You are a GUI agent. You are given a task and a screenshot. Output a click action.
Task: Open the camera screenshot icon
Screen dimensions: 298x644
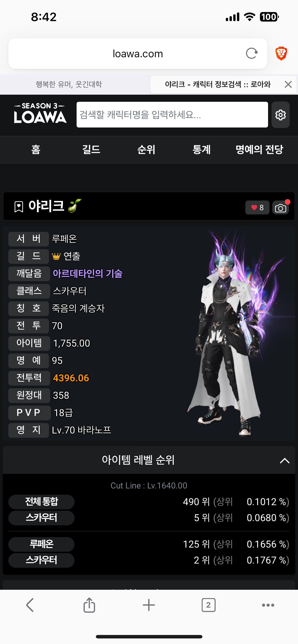tap(281, 208)
